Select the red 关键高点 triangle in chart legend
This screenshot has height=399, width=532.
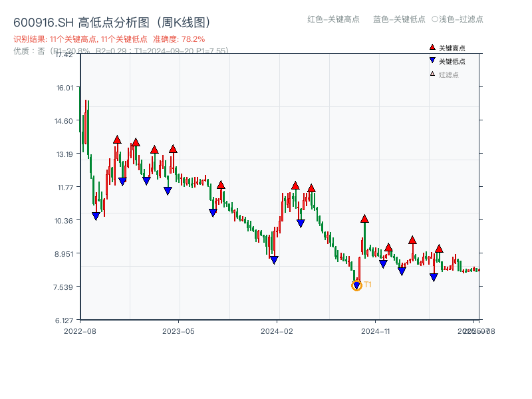coord(432,47)
